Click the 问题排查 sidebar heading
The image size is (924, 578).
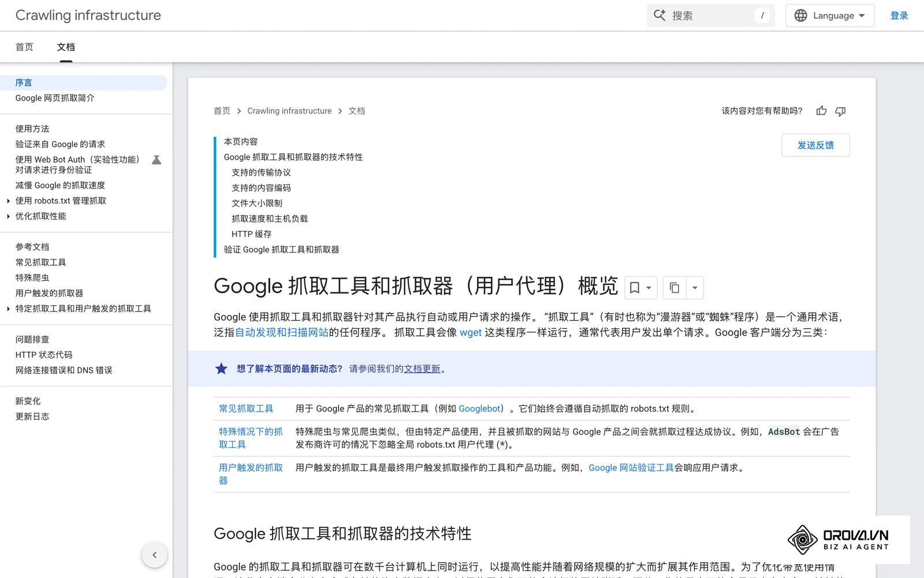[32, 339]
